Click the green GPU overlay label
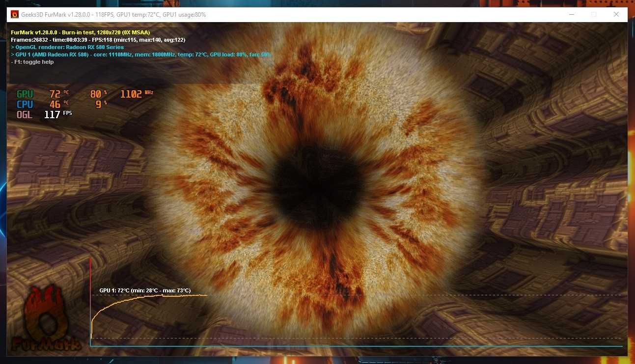 [x=25, y=94]
